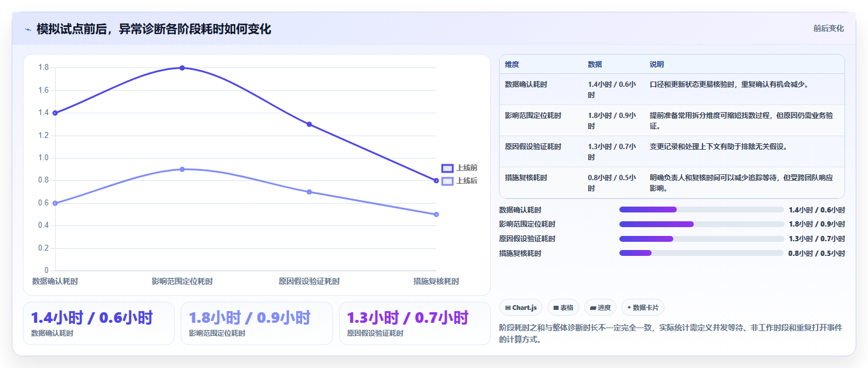Click the chart title 模拟试点前后 heading

[154, 29]
